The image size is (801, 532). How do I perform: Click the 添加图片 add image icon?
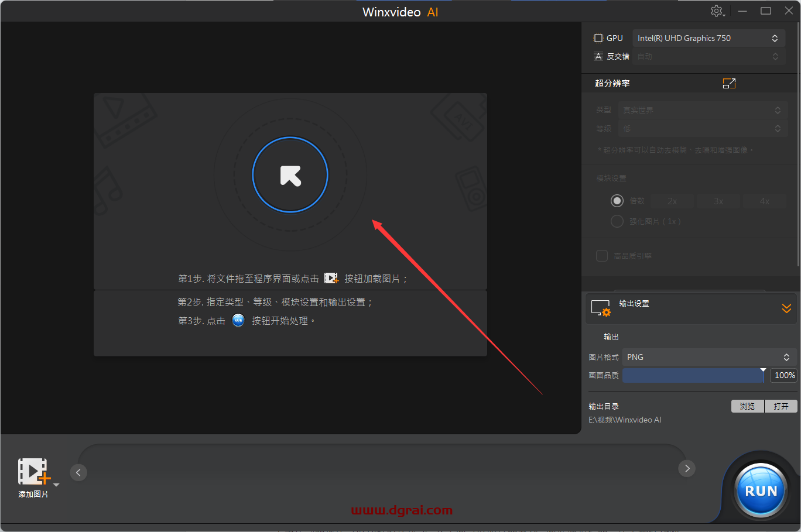coord(33,472)
